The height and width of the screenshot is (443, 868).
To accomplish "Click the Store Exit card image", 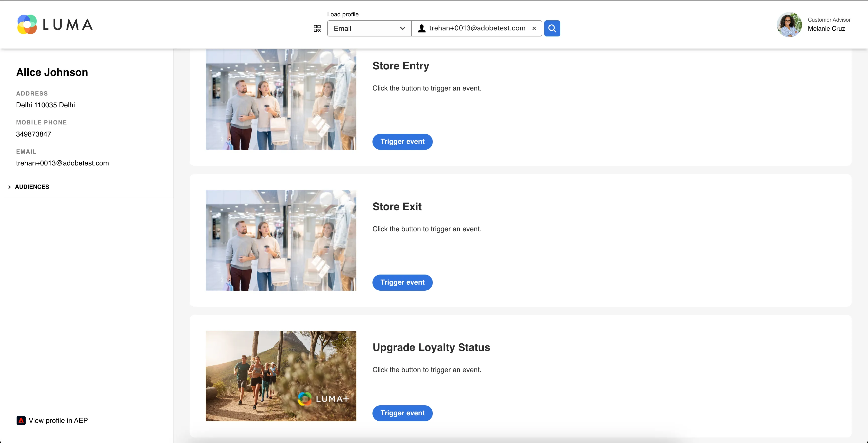I will 281,240.
